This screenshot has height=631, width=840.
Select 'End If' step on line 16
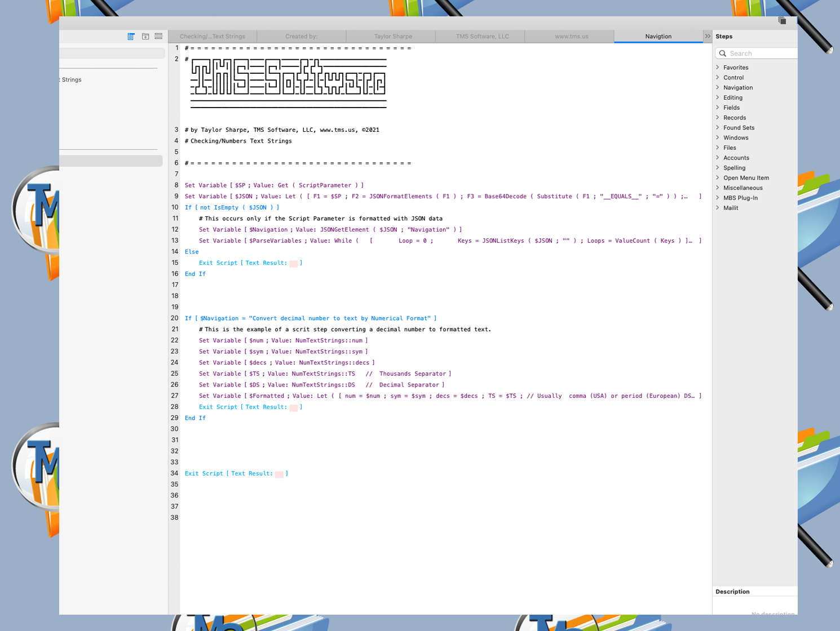point(195,274)
